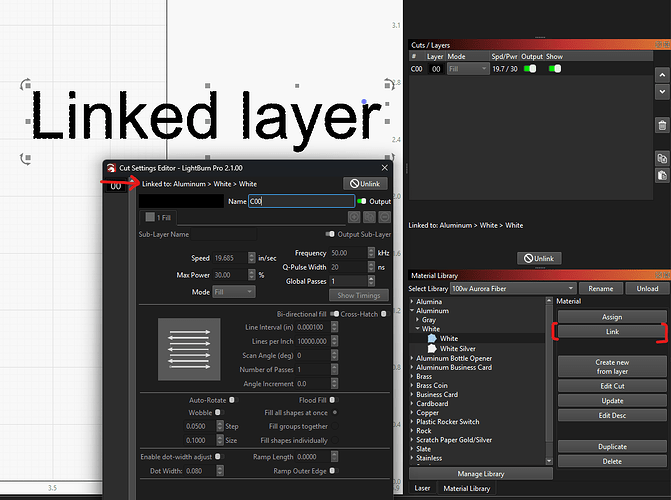Move layer up arrow in Cuts/Layers
The width and height of the screenshot is (671, 500).
[x=662, y=75]
